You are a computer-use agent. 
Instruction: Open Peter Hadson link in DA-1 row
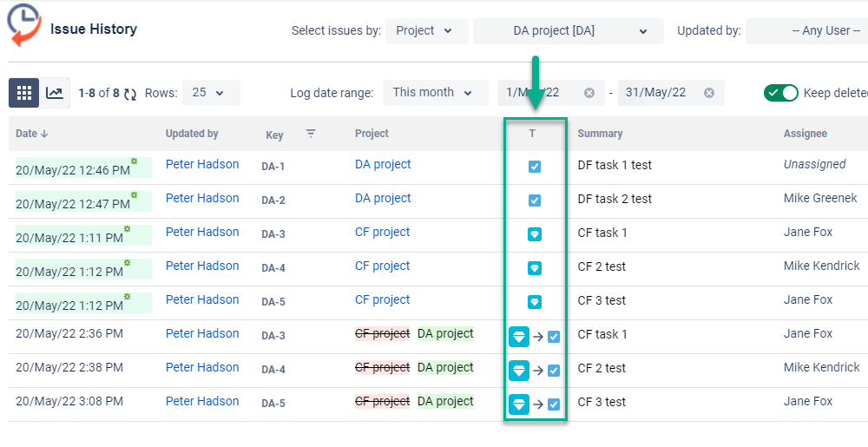tap(202, 164)
